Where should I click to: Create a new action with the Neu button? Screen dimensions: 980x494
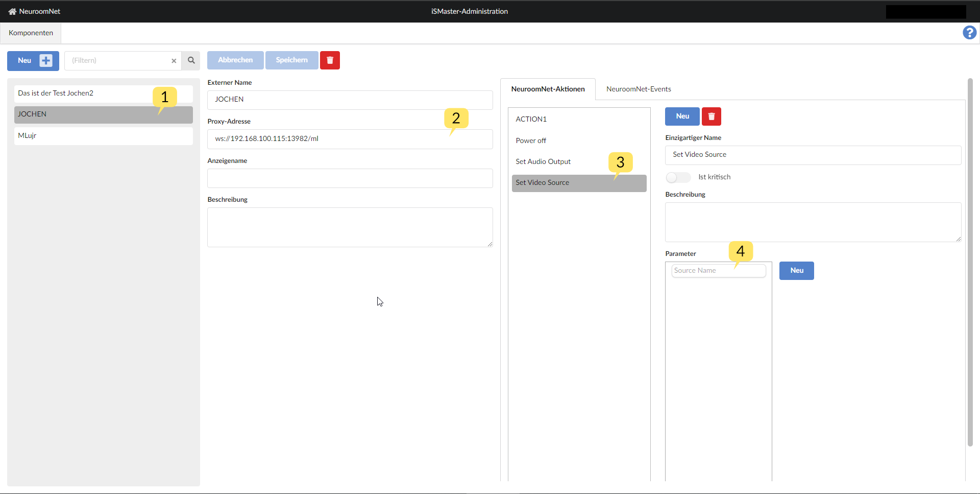pyautogui.click(x=682, y=116)
